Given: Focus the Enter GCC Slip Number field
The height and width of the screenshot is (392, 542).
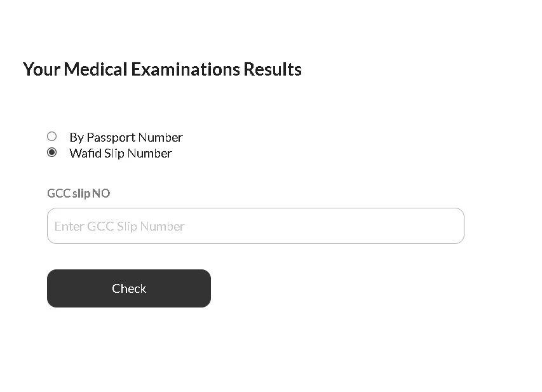Looking at the screenshot, I should (x=255, y=226).
